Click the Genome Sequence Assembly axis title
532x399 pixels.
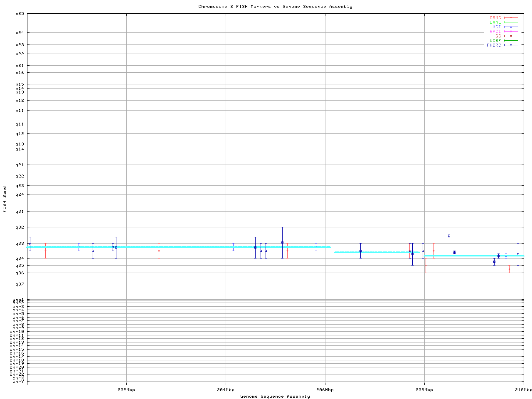point(275,397)
